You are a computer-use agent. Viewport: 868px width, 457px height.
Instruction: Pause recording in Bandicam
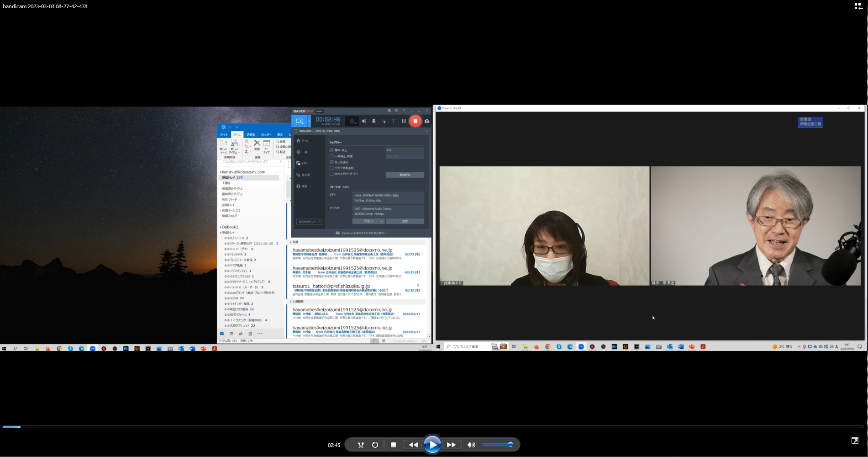[x=404, y=121]
